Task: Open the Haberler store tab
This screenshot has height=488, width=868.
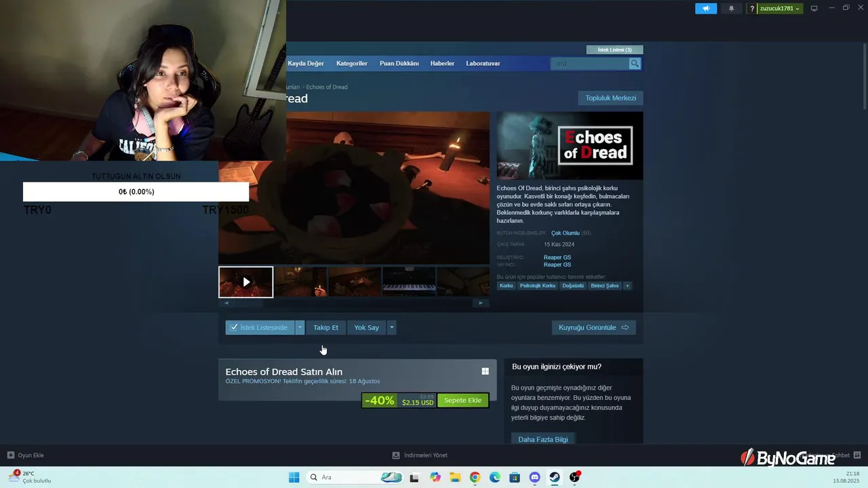Action: coord(442,63)
